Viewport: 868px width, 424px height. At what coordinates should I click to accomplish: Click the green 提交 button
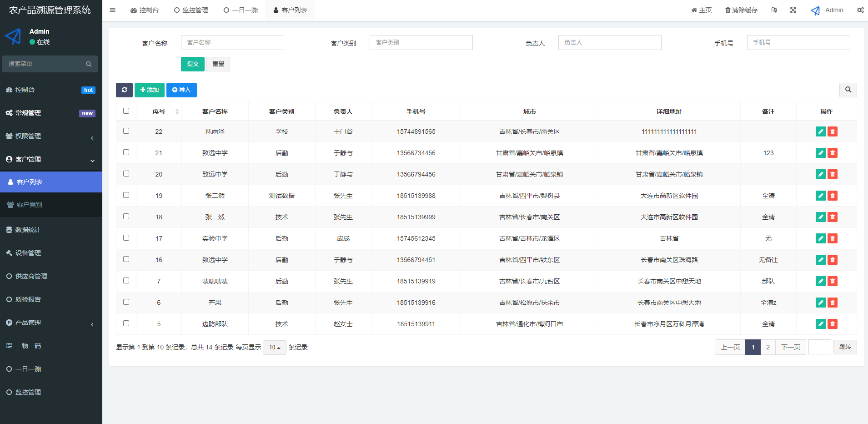point(192,64)
